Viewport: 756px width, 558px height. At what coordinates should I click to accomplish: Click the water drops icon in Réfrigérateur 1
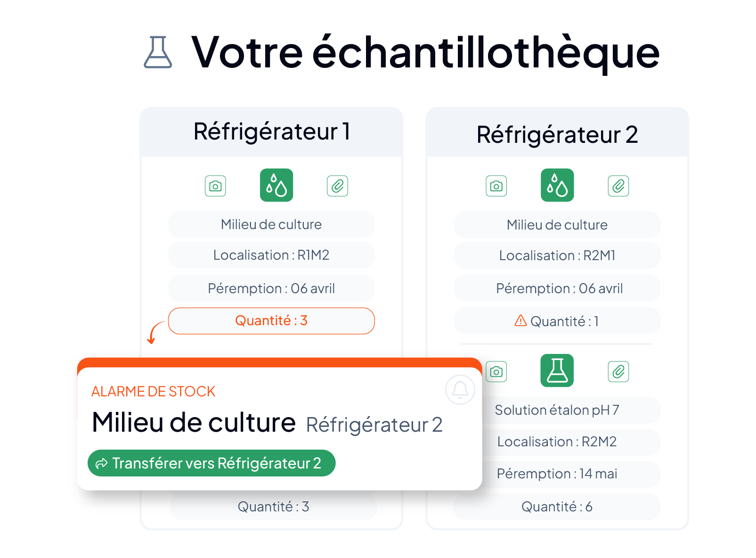coord(276,185)
